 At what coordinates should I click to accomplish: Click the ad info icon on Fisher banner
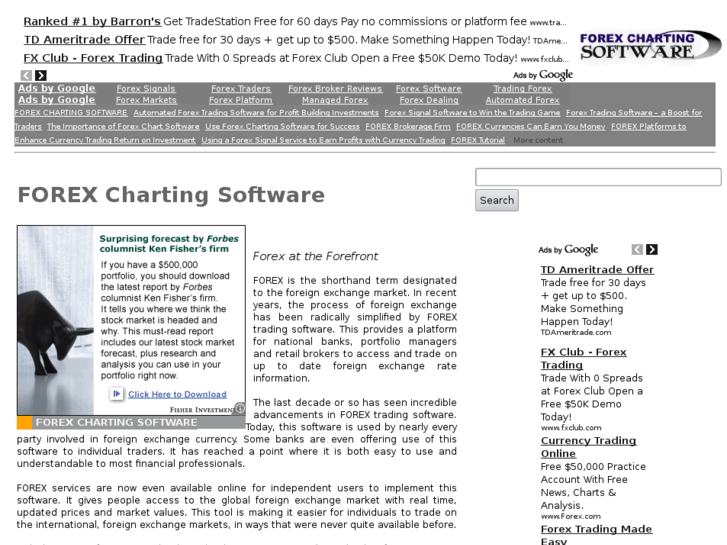(240, 408)
